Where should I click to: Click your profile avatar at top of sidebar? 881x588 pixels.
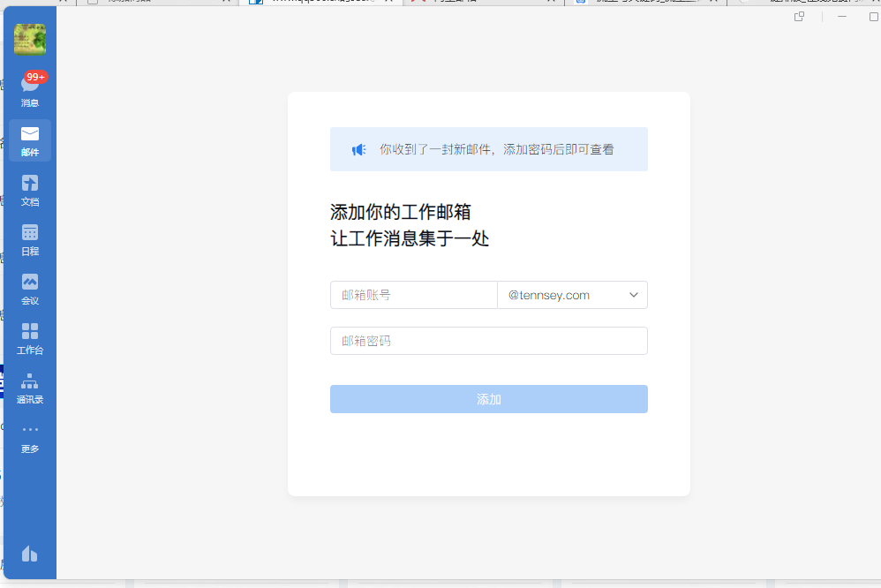pyautogui.click(x=30, y=41)
